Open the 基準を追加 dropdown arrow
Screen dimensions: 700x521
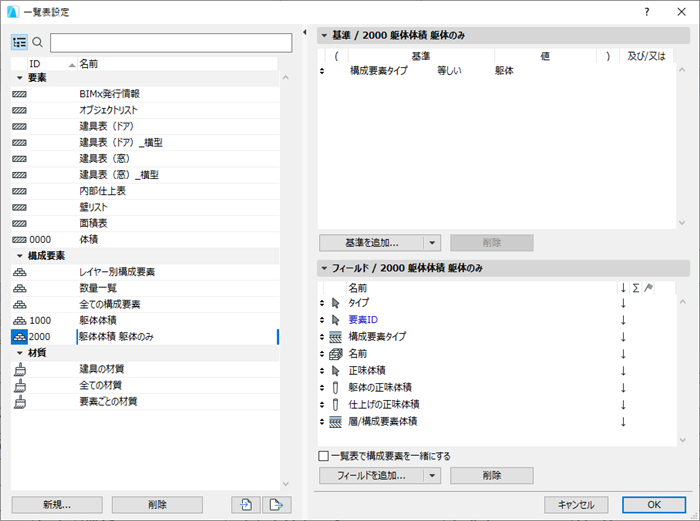432,243
